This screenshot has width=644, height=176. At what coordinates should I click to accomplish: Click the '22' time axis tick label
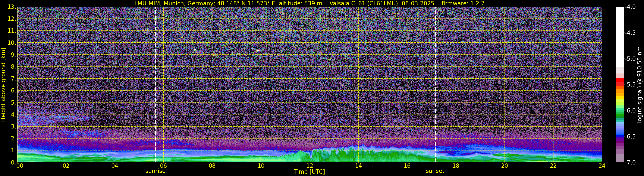pos(553,166)
